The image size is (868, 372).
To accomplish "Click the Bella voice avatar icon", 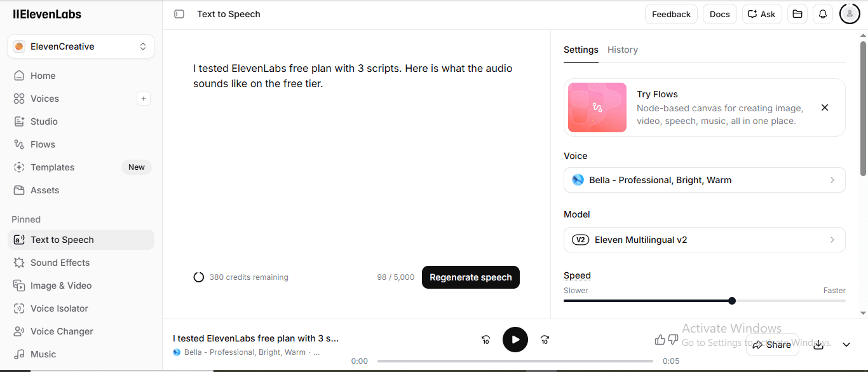I will pyautogui.click(x=578, y=180).
